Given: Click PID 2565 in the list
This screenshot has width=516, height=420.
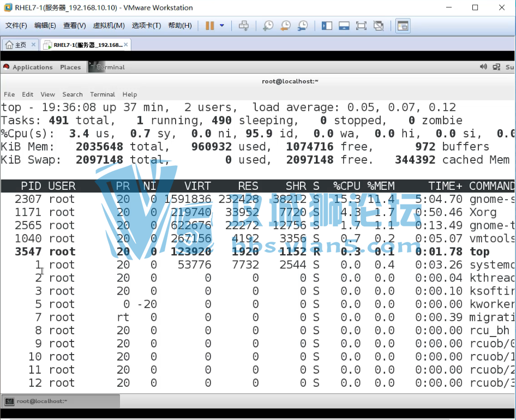Looking at the screenshot, I should click(x=28, y=225).
